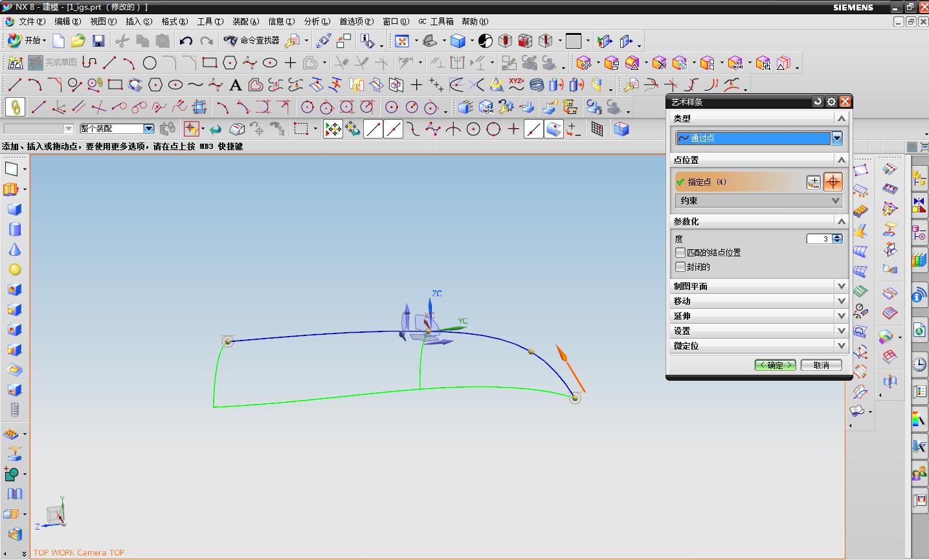This screenshot has height=560, width=929.
Task: Open the Point Constructor icon in dialog
Action: 813,182
